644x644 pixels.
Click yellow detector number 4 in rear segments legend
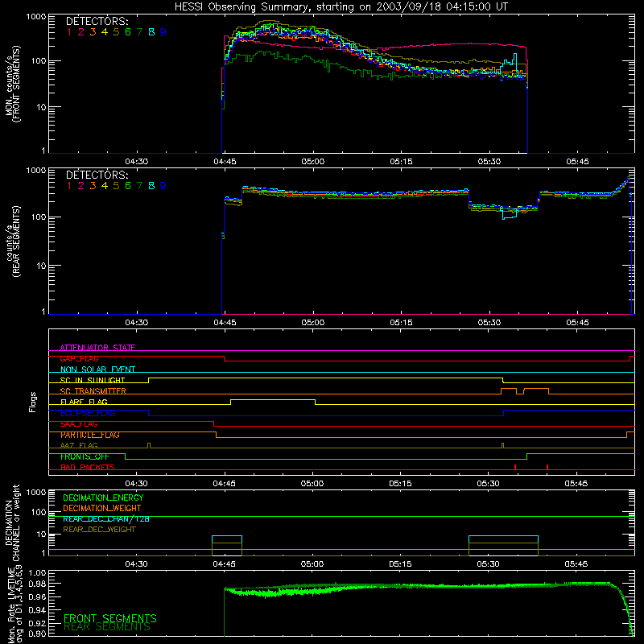point(105,186)
